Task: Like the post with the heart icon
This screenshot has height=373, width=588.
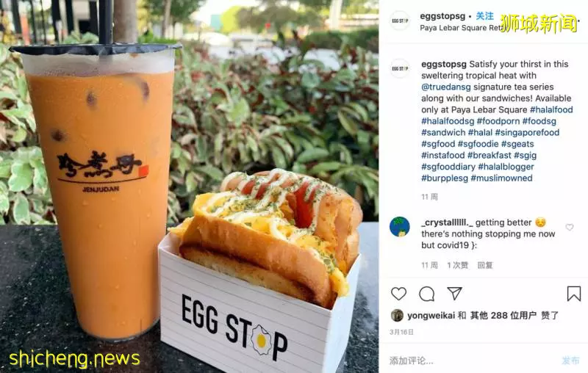Action: pyautogui.click(x=398, y=294)
